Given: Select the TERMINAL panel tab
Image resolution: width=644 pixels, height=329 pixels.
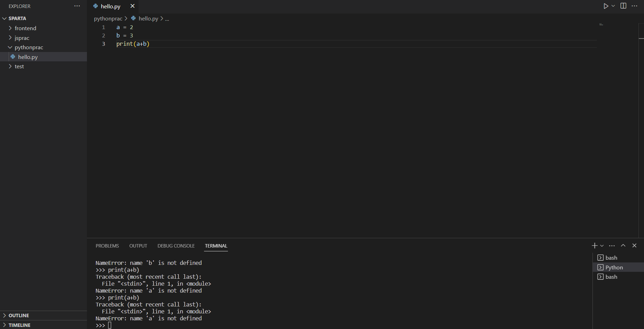Looking at the screenshot, I should [216, 246].
